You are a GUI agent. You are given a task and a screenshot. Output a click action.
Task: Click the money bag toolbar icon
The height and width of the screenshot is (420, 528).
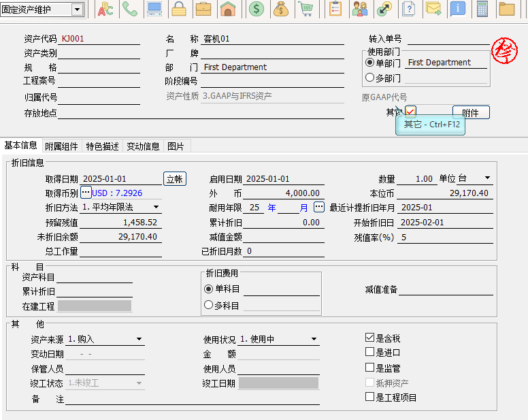click(x=281, y=9)
